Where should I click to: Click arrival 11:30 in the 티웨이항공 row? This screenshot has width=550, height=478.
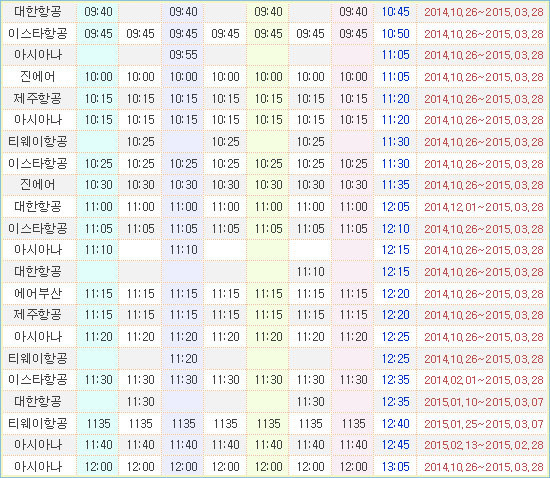pos(395,142)
